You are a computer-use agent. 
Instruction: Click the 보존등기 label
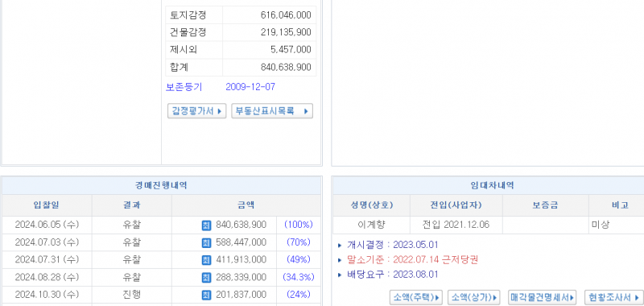point(184,87)
